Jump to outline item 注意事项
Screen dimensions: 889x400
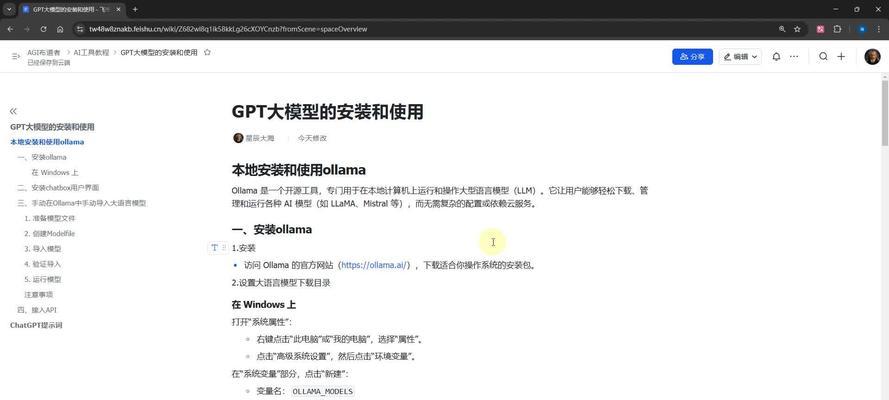(x=39, y=295)
